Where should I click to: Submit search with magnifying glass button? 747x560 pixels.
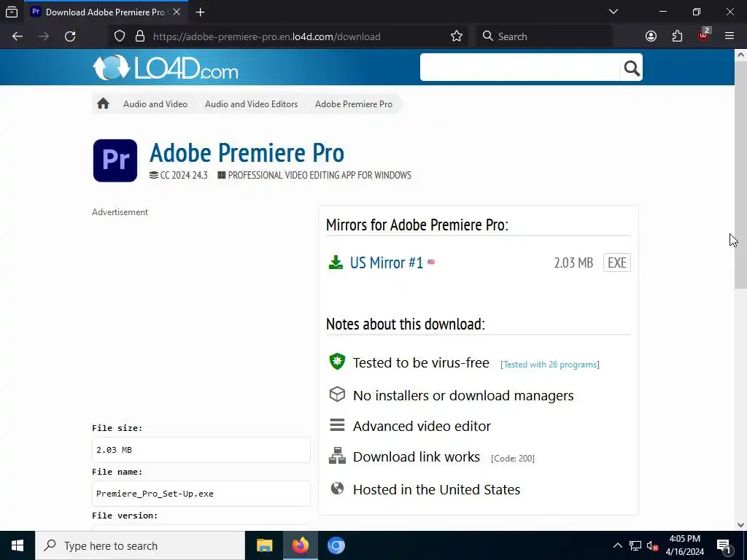pos(631,68)
